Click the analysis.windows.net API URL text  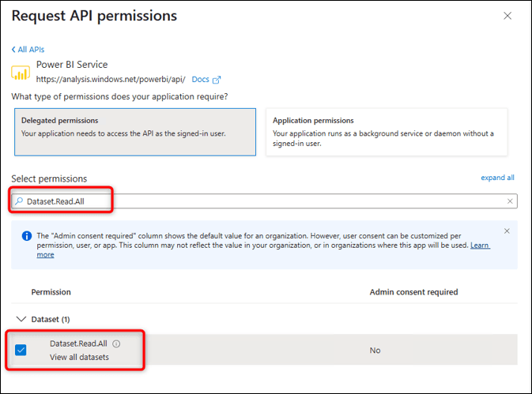[111, 79]
